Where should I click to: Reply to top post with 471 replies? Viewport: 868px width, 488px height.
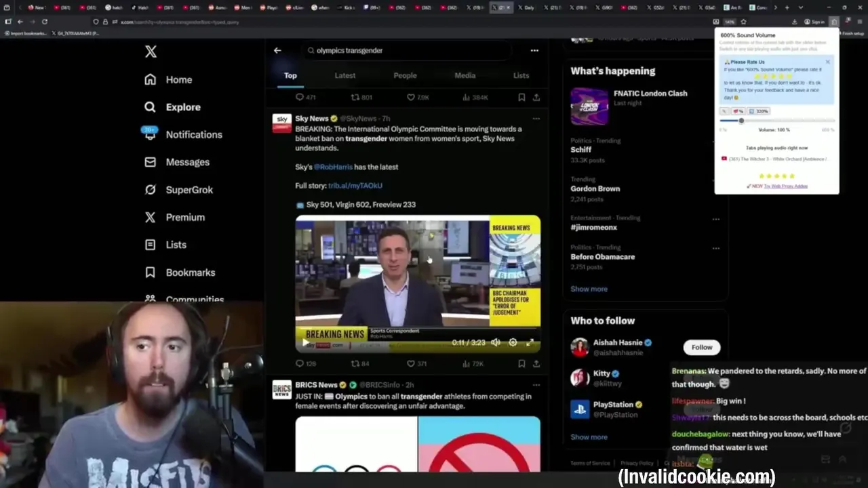pyautogui.click(x=306, y=98)
